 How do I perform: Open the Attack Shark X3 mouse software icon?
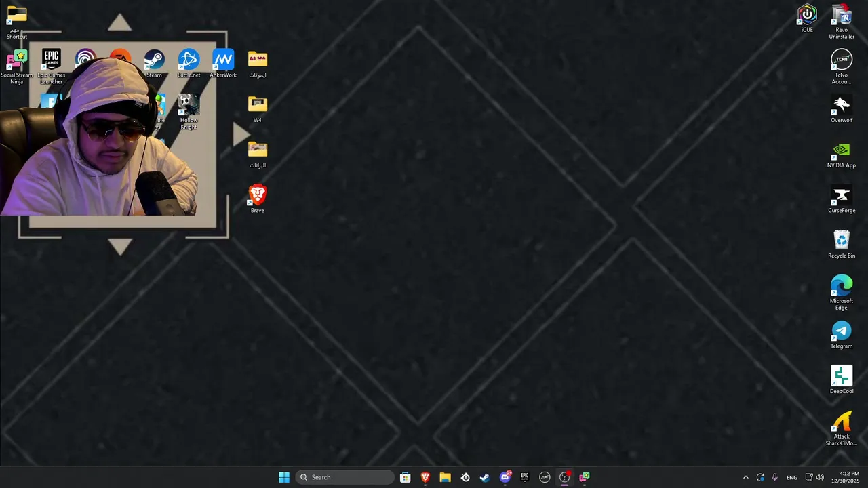pos(842,428)
